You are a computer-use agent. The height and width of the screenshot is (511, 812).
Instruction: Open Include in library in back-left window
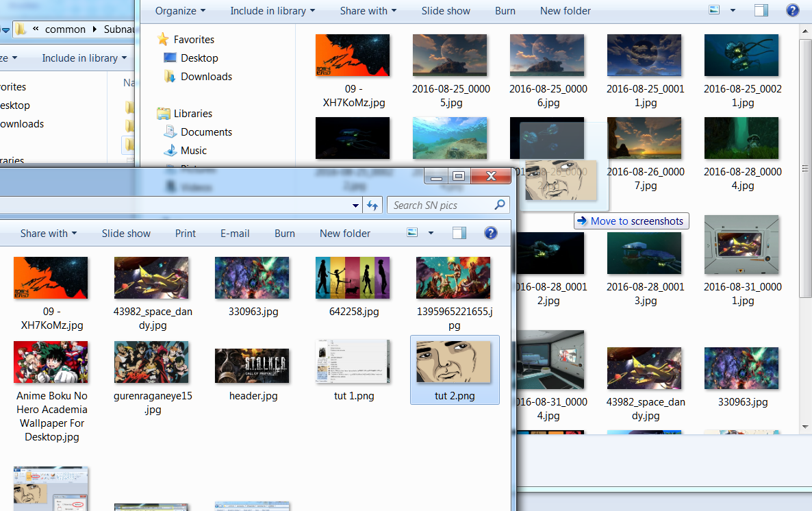pyautogui.click(x=84, y=58)
